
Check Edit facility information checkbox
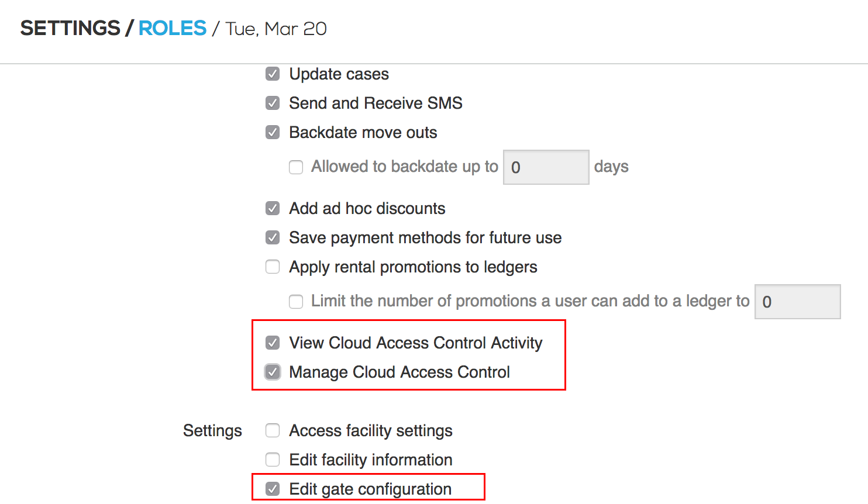click(x=273, y=460)
